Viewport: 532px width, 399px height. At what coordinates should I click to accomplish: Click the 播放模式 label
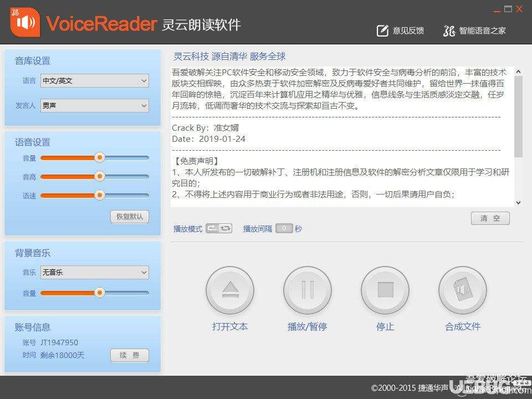click(x=188, y=229)
